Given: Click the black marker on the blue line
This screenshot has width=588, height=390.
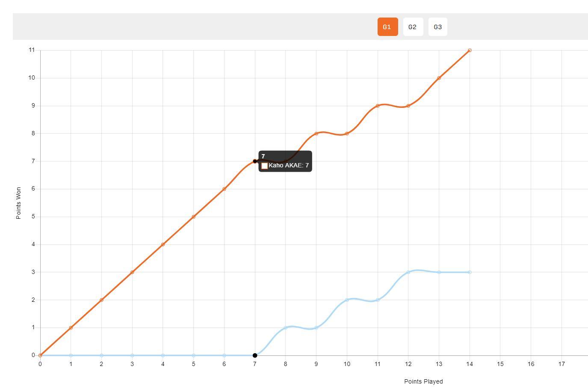Looking at the screenshot, I should (x=255, y=355).
